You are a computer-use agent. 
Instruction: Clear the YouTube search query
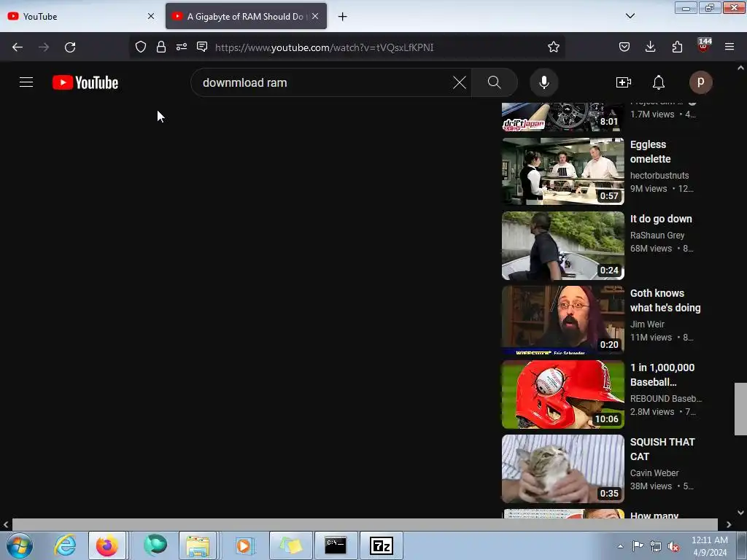click(x=460, y=82)
